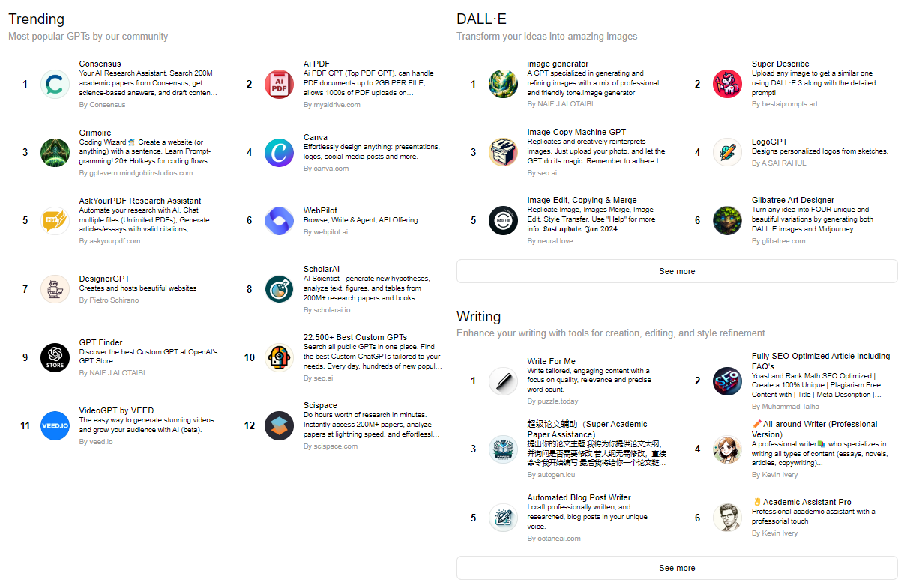Click the Image Copy Machine GPT icon

coord(503,153)
